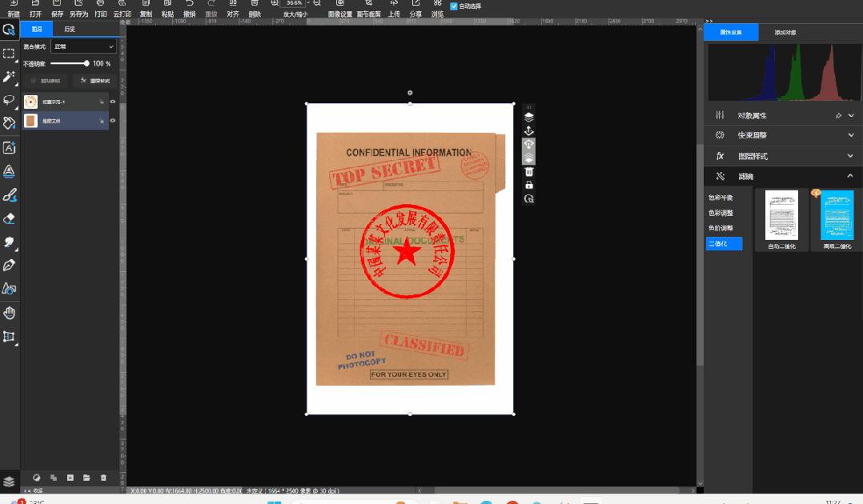
Task: Select 色彩平衡 filter option
Action: coord(720,198)
